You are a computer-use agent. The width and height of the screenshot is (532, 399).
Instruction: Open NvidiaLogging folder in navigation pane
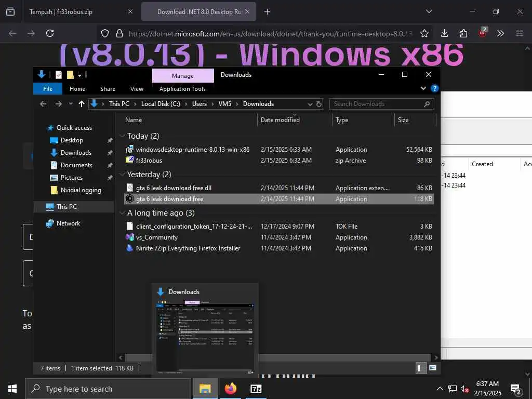pyautogui.click(x=81, y=190)
